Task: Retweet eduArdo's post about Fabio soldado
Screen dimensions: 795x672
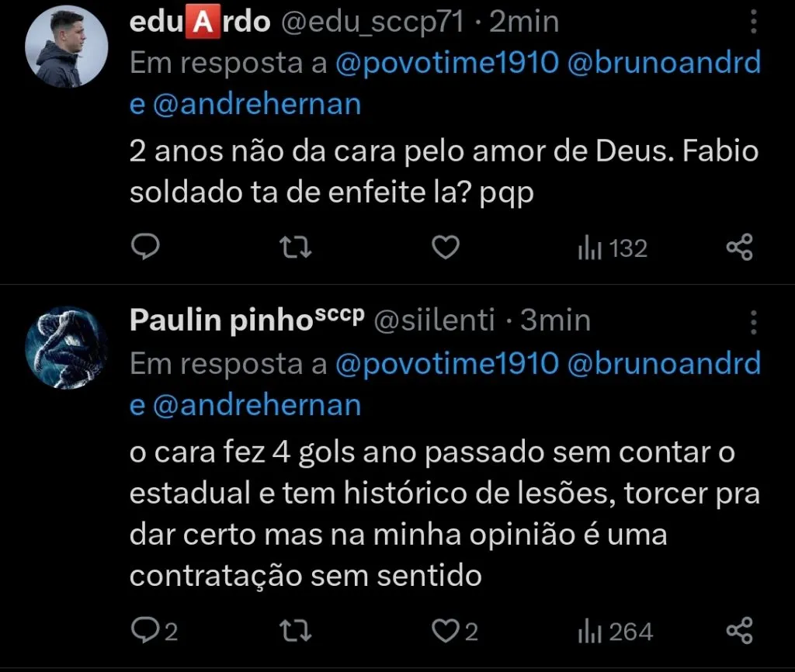Action: point(294,247)
